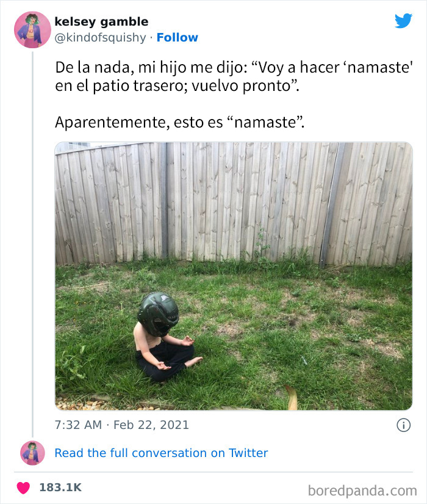The height and width of the screenshot is (504, 427).
Task: Select the tweet text starting 'De la nada'
Action: pyautogui.click(x=234, y=76)
